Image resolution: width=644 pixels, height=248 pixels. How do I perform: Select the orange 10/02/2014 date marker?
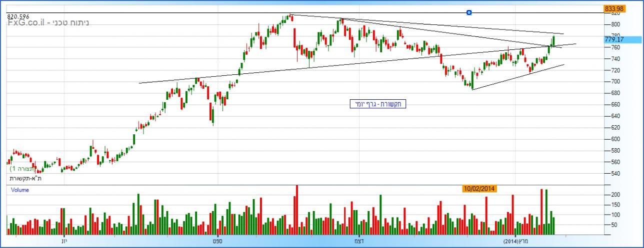pos(479,189)
